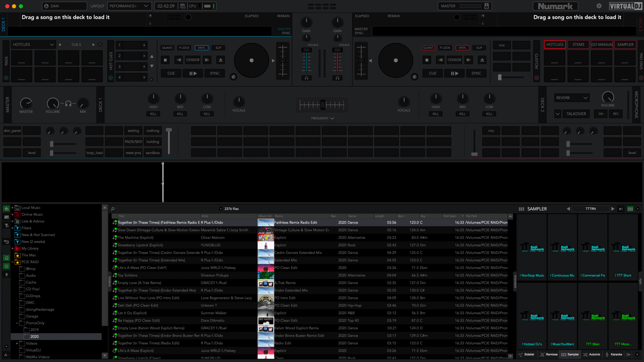Rewind Deck 1 with the back arrow
Screen dimensions: 644x362
[179, 60]
